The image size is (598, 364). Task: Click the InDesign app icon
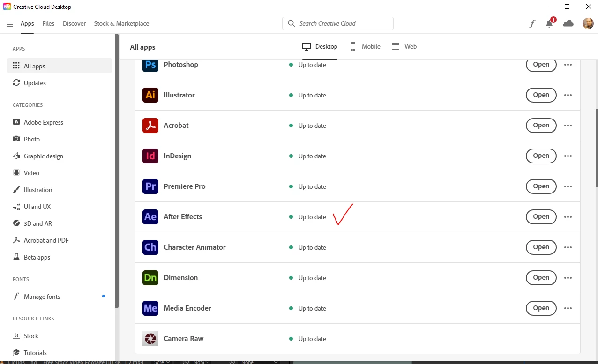coord(150,156)
